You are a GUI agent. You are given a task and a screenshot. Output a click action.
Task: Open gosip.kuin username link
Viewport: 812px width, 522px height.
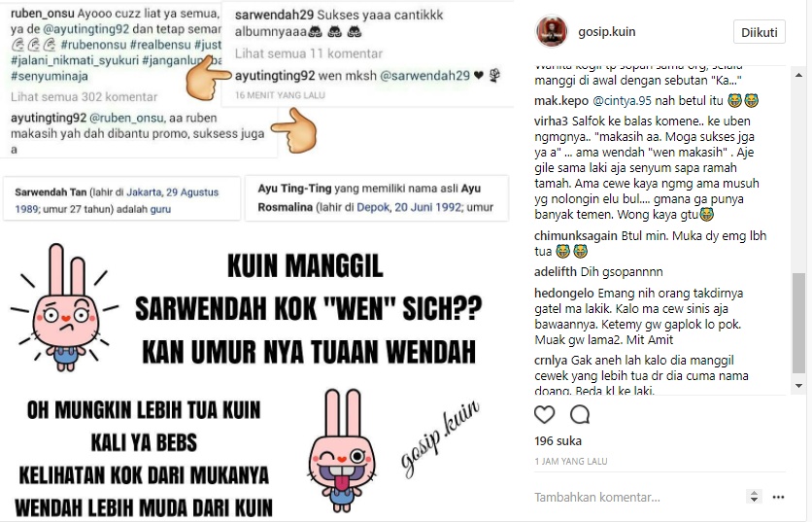click(607, 32)
